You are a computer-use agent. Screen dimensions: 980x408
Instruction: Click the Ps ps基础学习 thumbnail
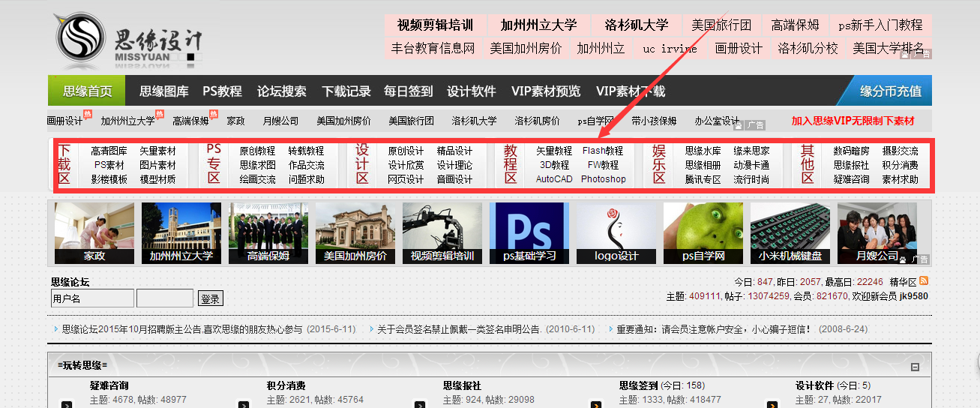pyautogui.click(x=529, y=233)
